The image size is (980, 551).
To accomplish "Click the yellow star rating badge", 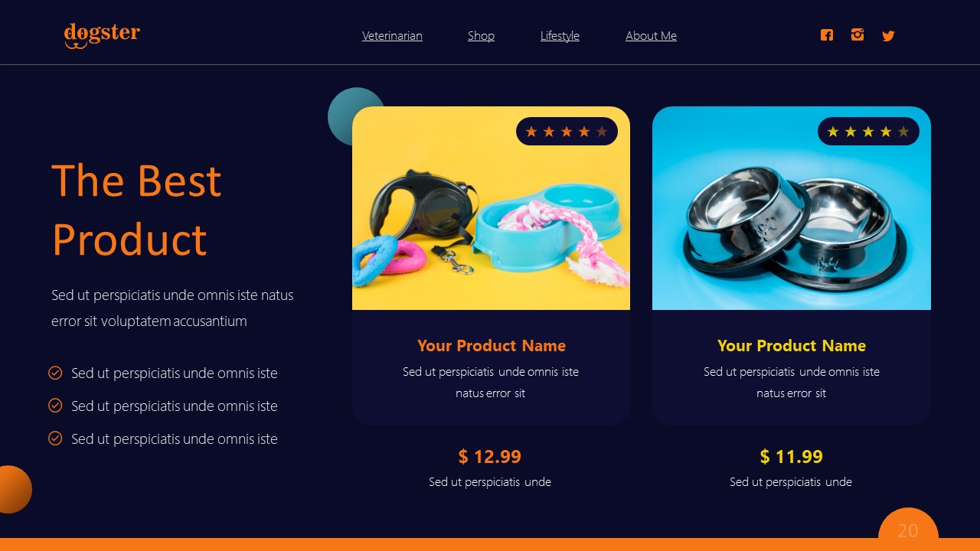I will click(868, 132).
